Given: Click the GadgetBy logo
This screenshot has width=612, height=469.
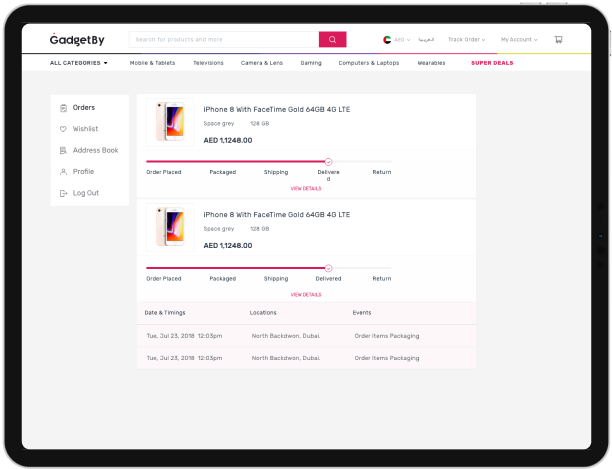Looking at the screenshot, I should click(x=77, y=39).
